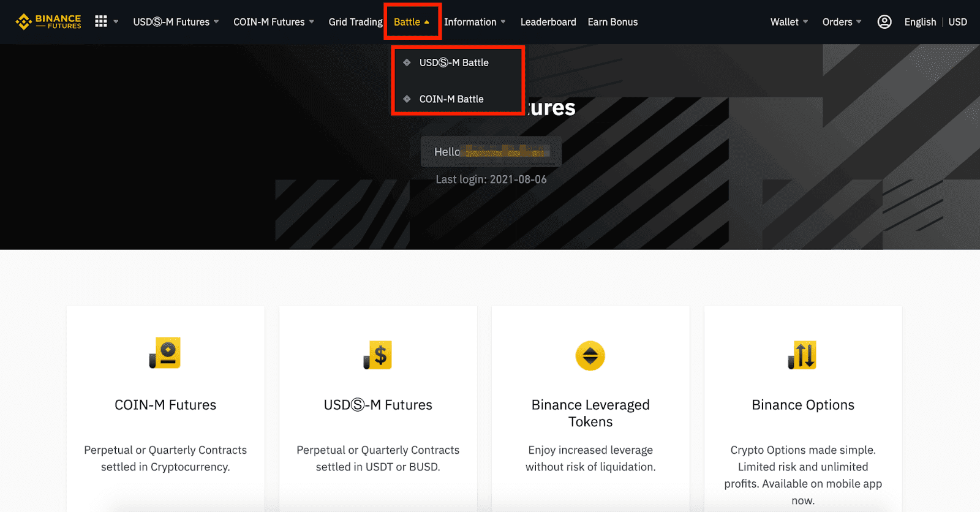Screen dimensions: 980x512
Task: Click the diamond icon beside COIN-M Battle
Action: point(407,99)
